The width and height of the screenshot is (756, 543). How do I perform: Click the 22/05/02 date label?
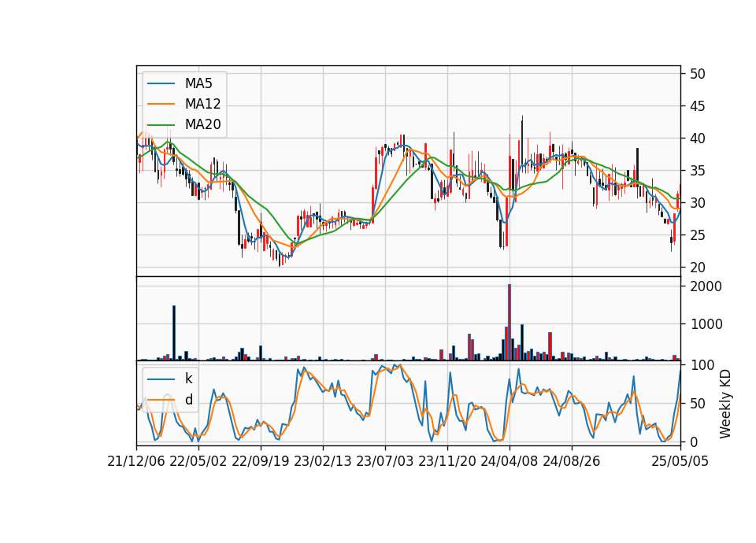click(x=198, y=461)
